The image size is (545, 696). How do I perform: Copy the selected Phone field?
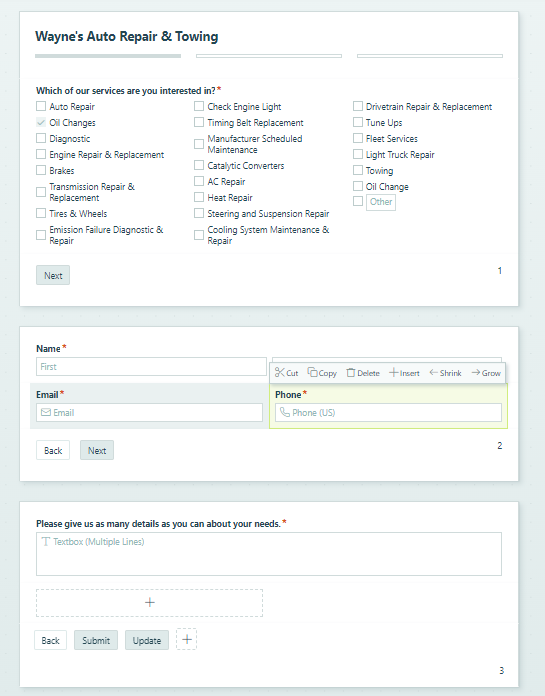pos(322,373)
